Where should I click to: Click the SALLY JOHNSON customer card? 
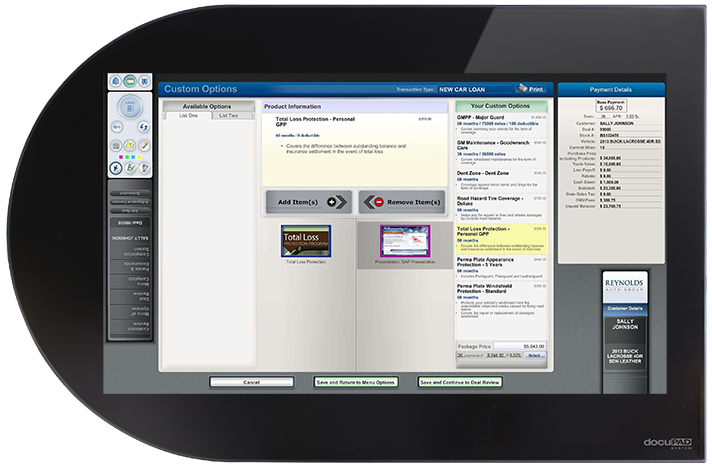click(x=625, y=330)
